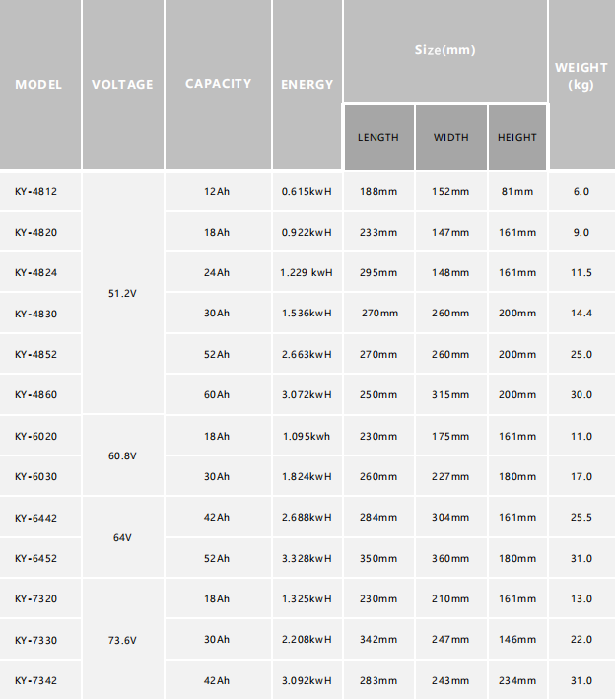This screenshot has height=700, width=615.
Task: Click the Size(mm) header cell
Action: (x=444, y=50)
